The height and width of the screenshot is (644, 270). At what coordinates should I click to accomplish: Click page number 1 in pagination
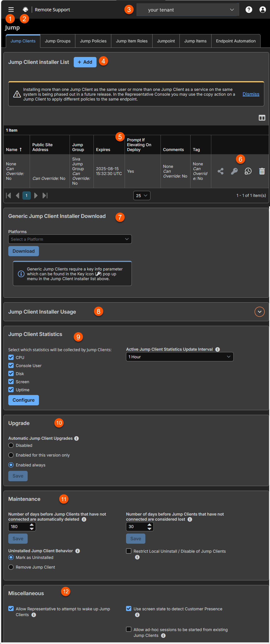click(x=26, y=196)
